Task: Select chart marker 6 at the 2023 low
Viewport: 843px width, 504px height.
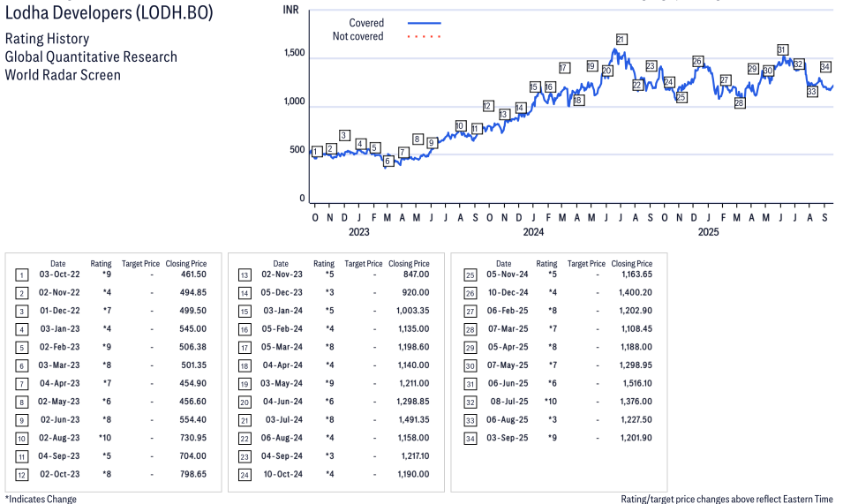Action: coord(388,161)
